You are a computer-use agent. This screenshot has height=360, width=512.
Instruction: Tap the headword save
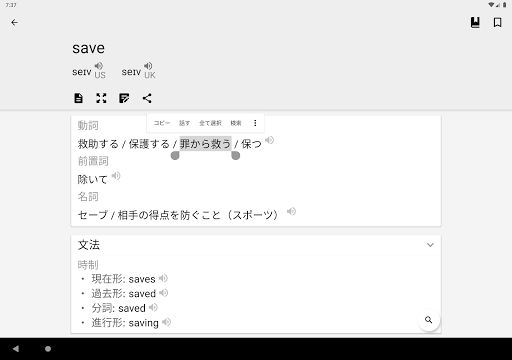click(x=89, y=48)
